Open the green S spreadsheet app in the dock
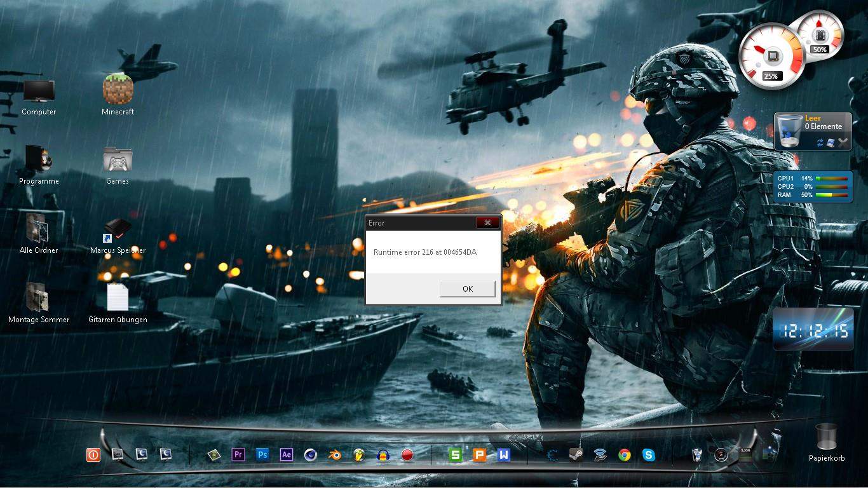 (455, 454)
